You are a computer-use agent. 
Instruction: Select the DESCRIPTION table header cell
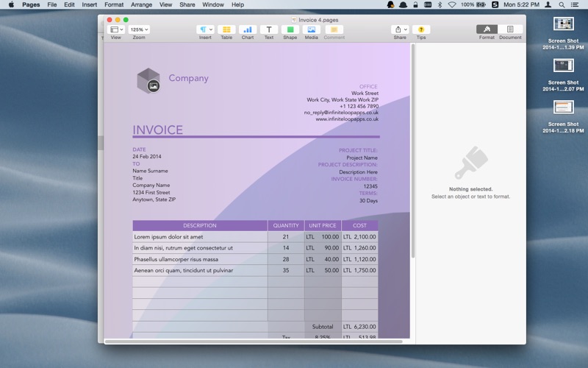pos(200,225)
